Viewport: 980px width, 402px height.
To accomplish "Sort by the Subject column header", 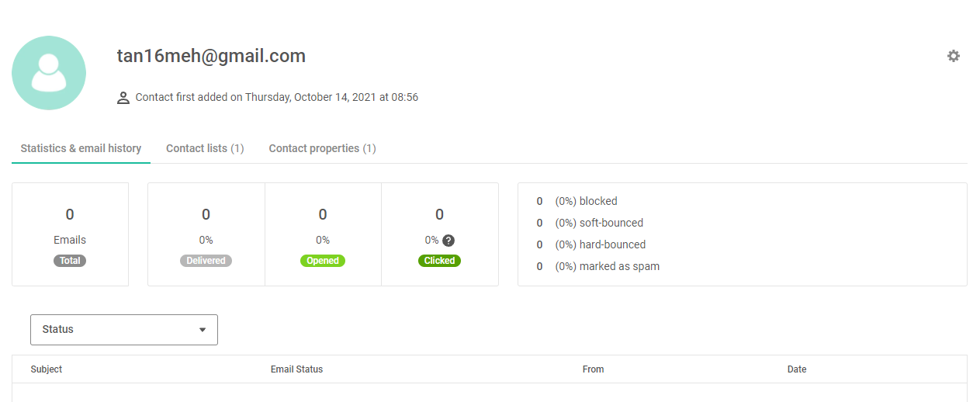I will pyautogui.click(x=47, y=369).
